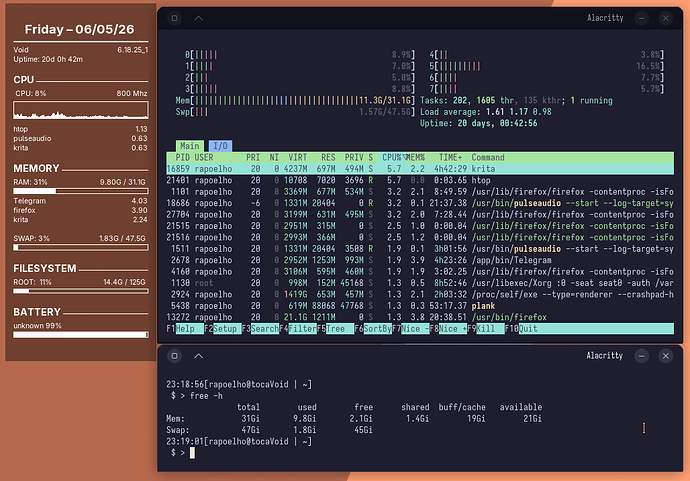Select the Xorg process row PID 1130
The height and width of the screenshot is (481, 690).
[420, 283]
